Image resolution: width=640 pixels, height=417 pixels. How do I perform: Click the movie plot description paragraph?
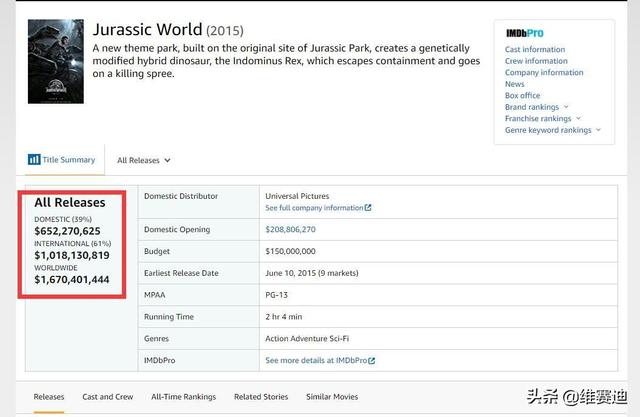[x=286, y=61]
